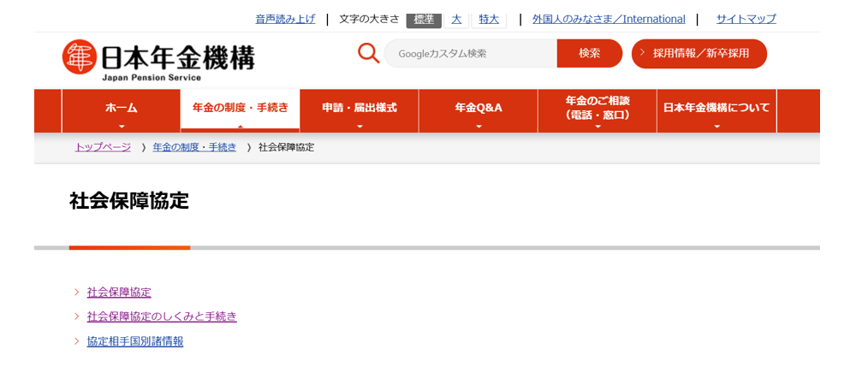Open the 年金Q&A menu

coord(479,110)
